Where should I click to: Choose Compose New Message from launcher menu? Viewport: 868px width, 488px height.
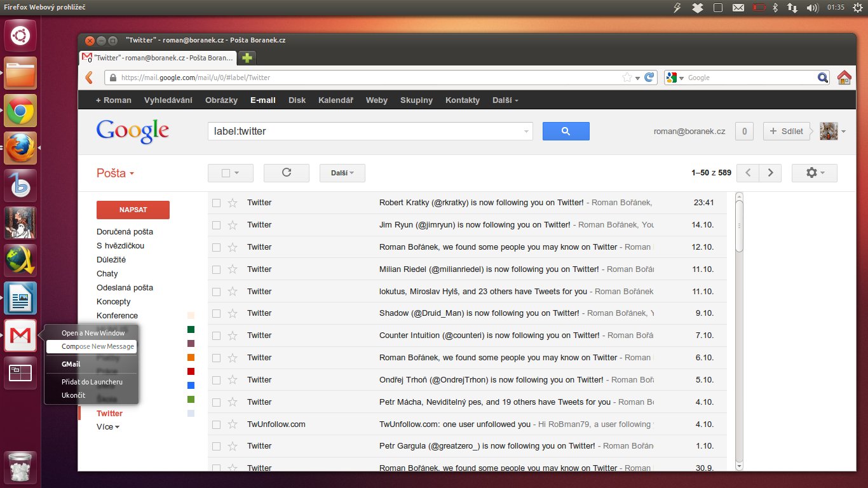click(97, 347)
